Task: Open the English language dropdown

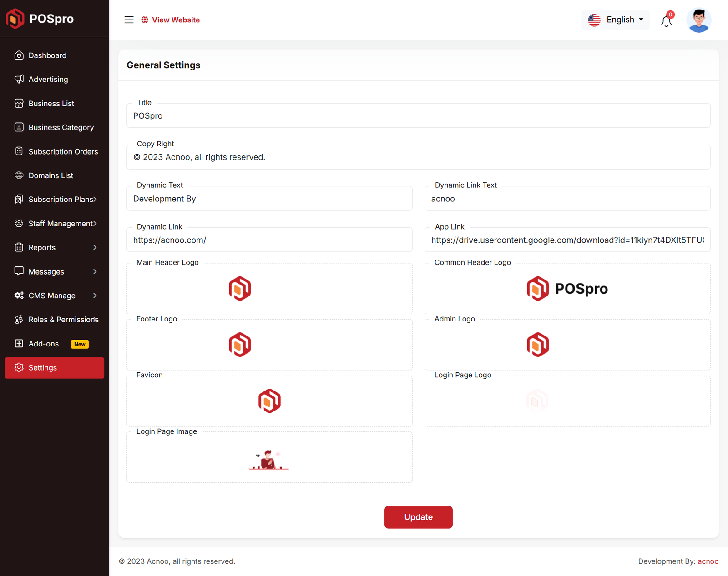Action: pos(616,20)
